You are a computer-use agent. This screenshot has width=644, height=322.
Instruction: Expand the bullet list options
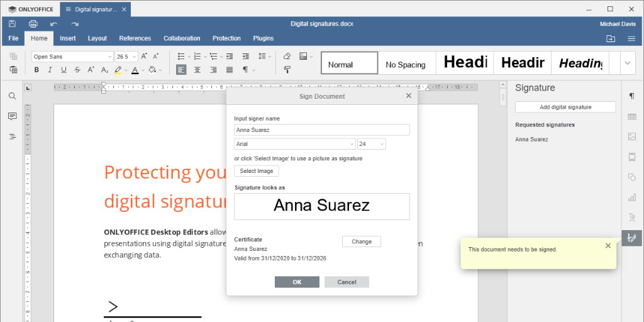[189, 57]
